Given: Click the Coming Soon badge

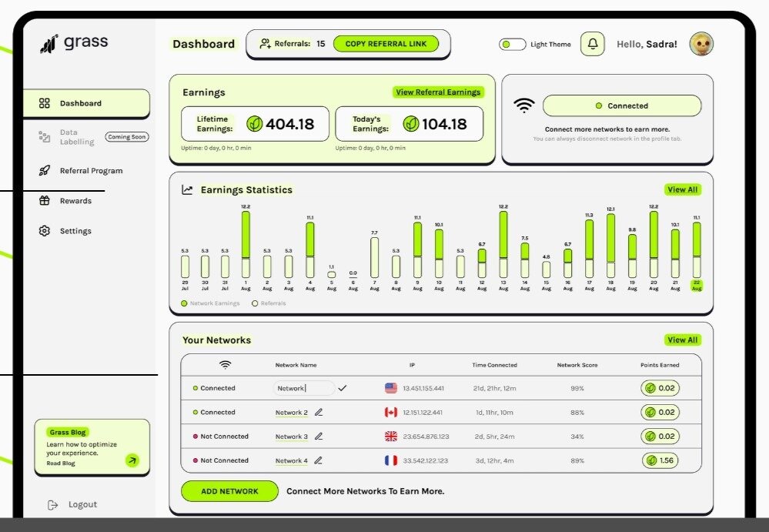Looking at the screenshot, I should 126,137.
